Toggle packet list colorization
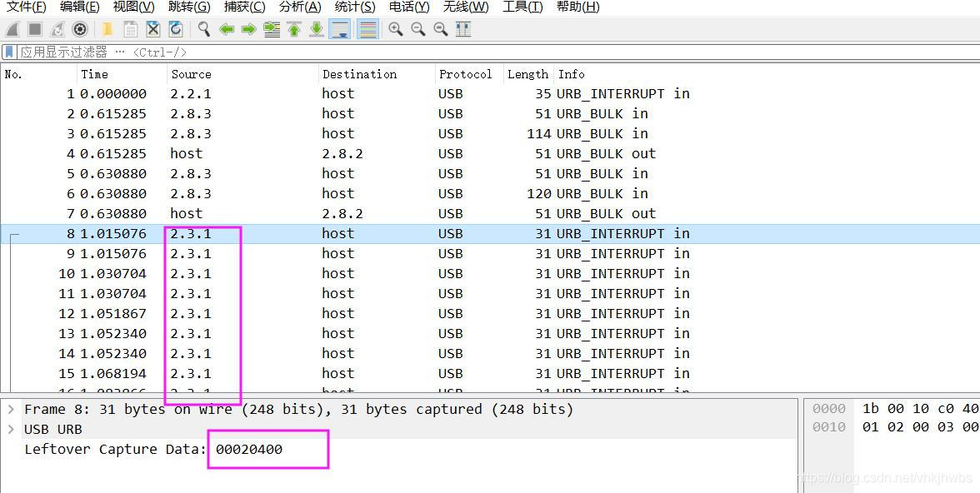Viewport: 980px width, 493px height. click(367, 29)
